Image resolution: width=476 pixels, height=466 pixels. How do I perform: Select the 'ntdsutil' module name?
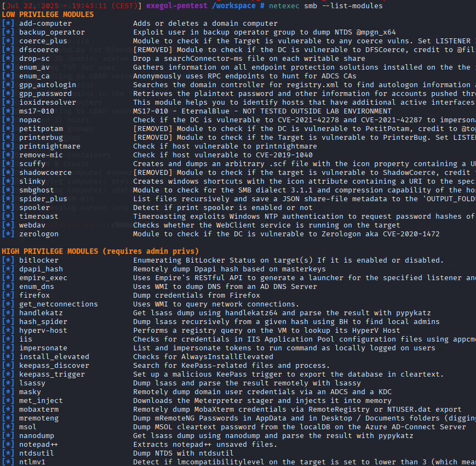tap(37, 453)
